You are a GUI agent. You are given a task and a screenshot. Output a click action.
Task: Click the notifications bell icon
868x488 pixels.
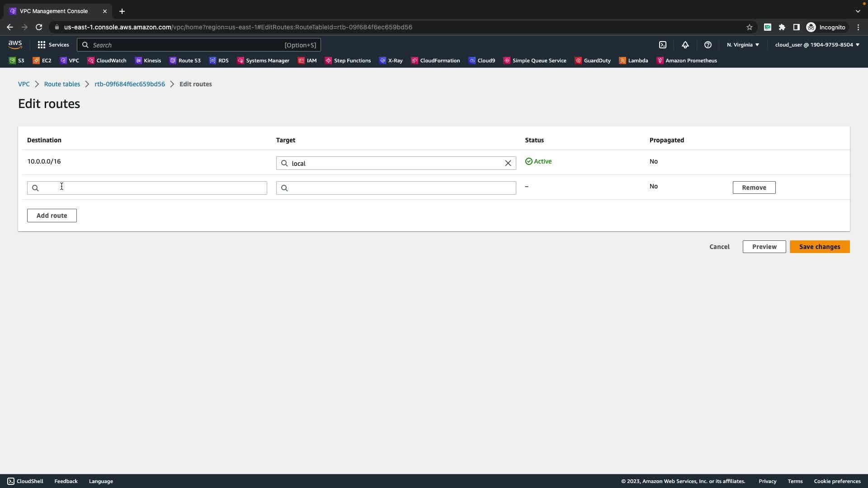(x=685, y=45)
